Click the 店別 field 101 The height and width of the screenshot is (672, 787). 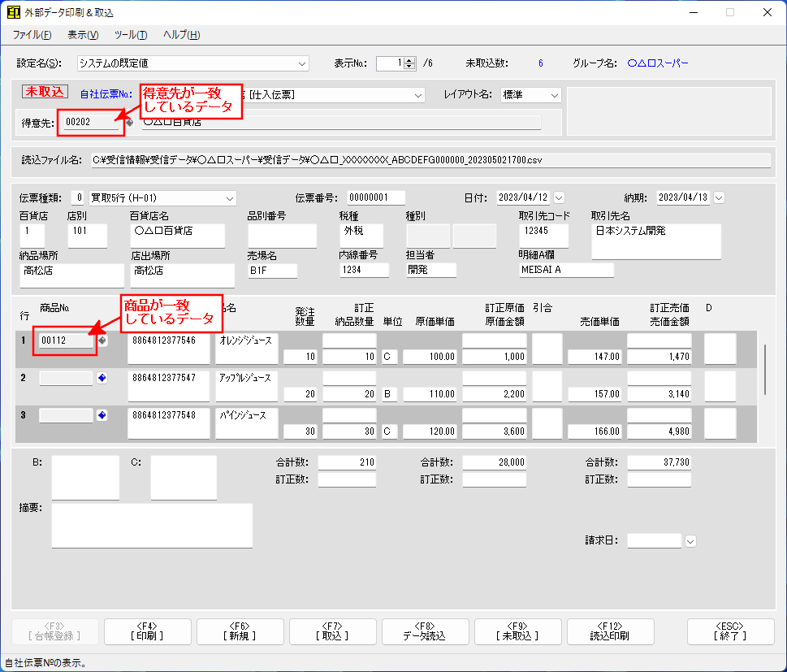(x=88, y=236)
